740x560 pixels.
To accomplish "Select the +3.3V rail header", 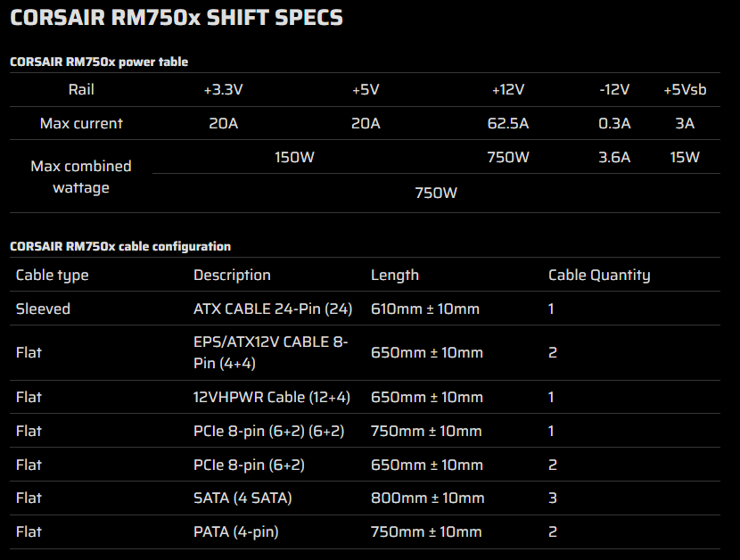I will pos(223,89).
